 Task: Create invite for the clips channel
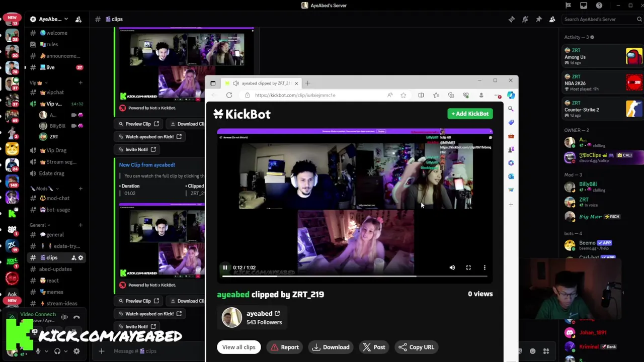[x=73, y=257]
